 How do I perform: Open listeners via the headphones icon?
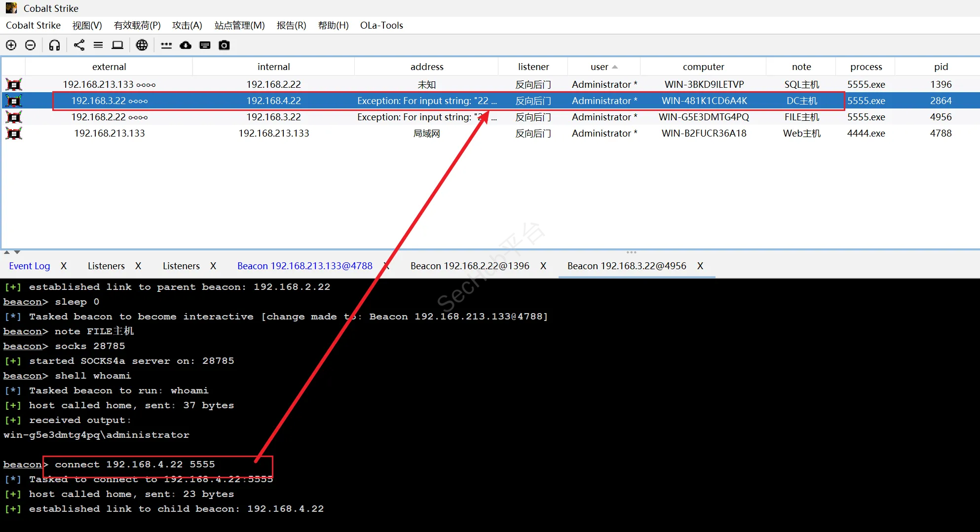pyautogui.click(x=54, y=45)
